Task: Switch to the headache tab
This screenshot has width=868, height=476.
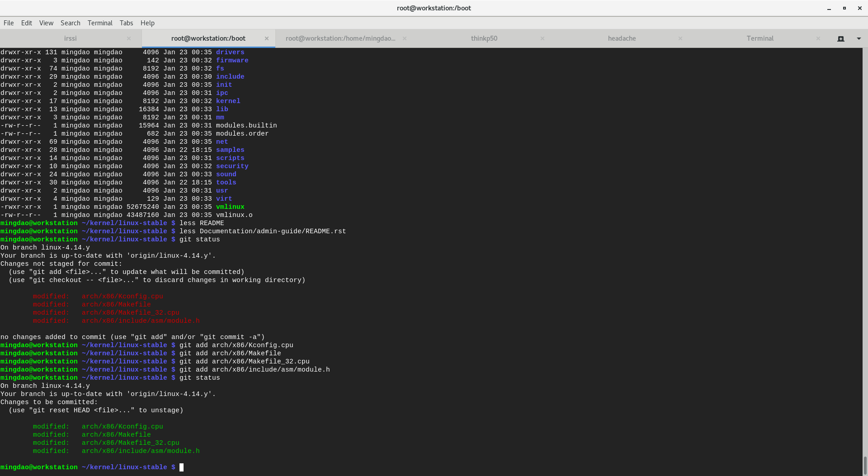Action: click(x=622, y=38)
